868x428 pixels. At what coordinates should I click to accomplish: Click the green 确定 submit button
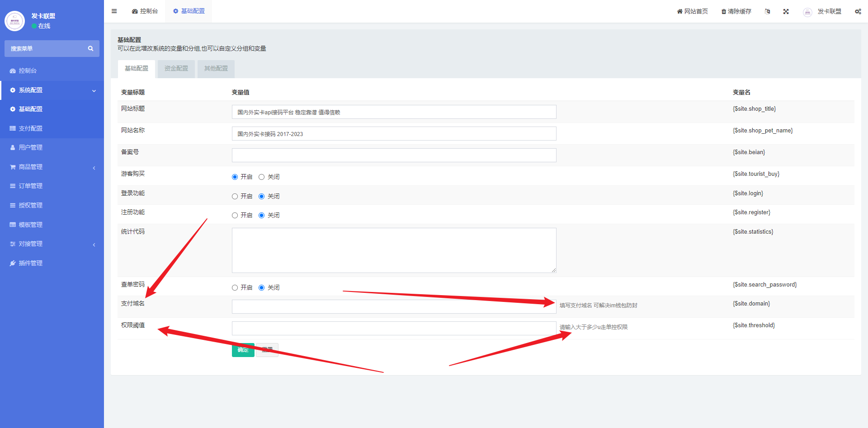click(x=243, y=350)
